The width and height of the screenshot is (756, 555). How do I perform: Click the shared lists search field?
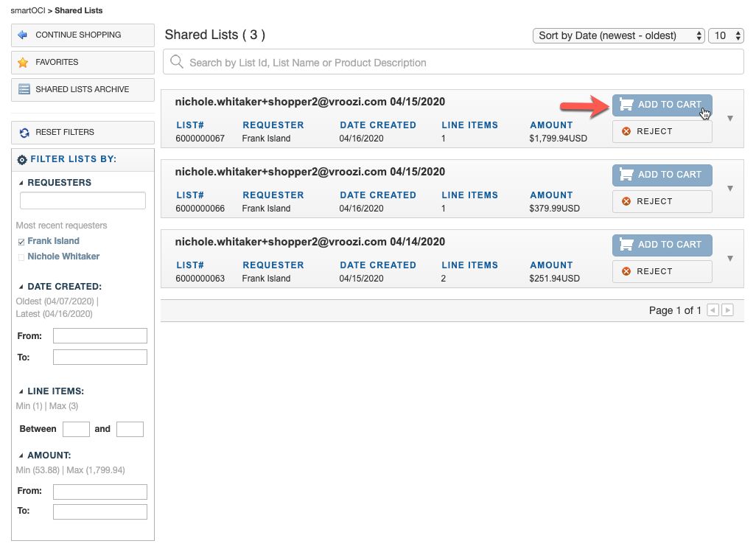click(453, 62)
